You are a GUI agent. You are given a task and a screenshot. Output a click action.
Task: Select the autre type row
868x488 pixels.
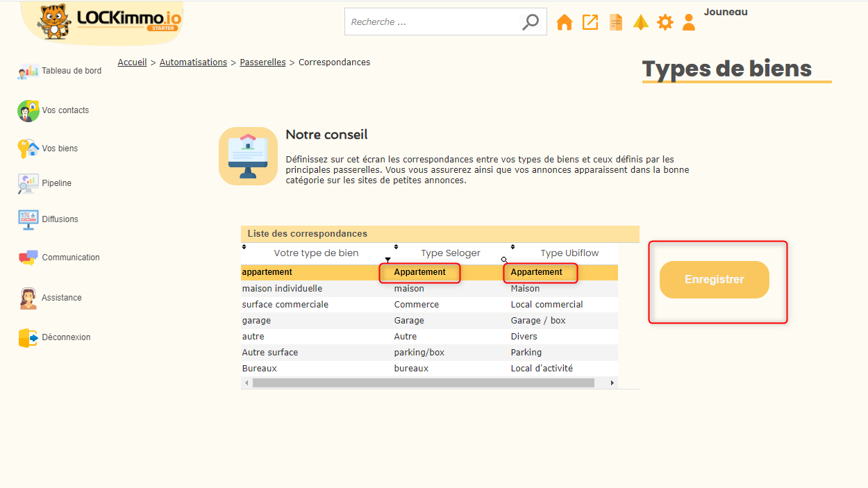click(x=429, y=337)
